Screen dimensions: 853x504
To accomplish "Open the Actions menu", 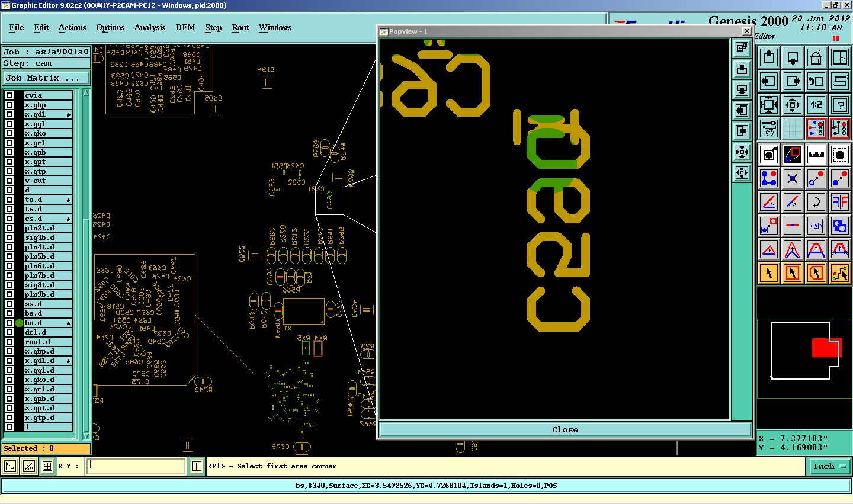I will pyautogui.click(x=72, y=27).
